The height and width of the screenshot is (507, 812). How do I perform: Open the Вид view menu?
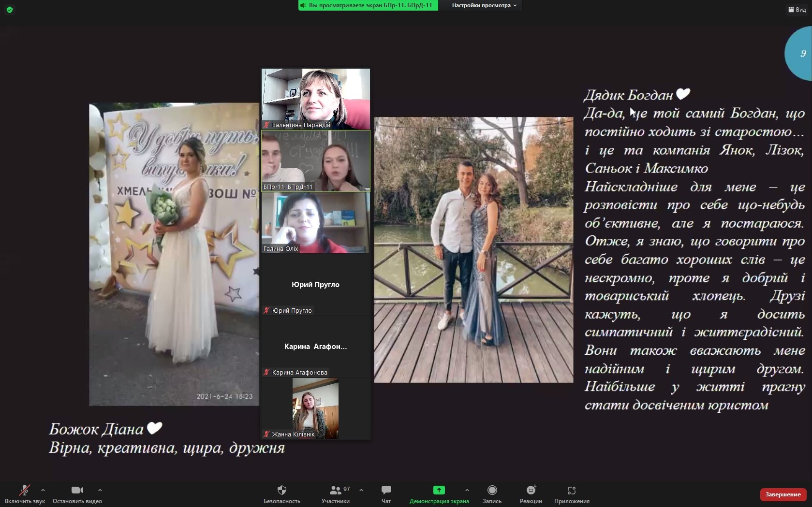pyautogui.click(x=797, y=10)
